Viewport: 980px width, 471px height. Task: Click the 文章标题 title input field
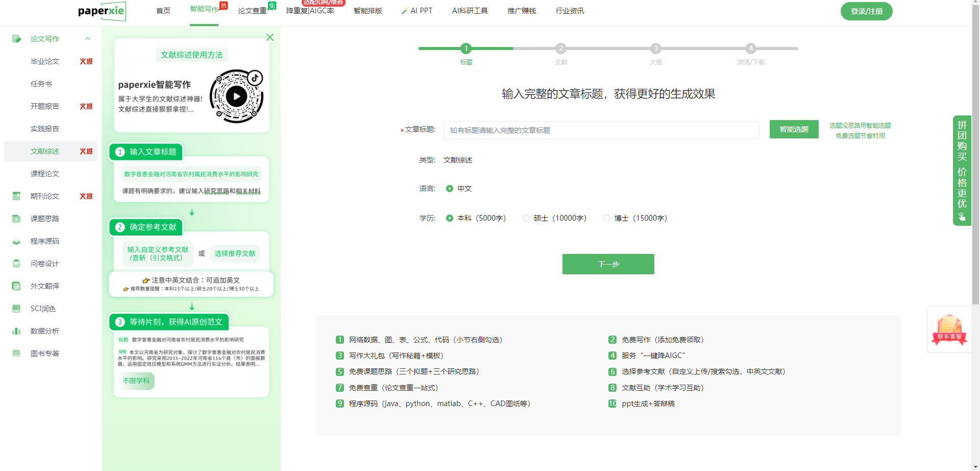pyautogui.click(x=601, y=130)
